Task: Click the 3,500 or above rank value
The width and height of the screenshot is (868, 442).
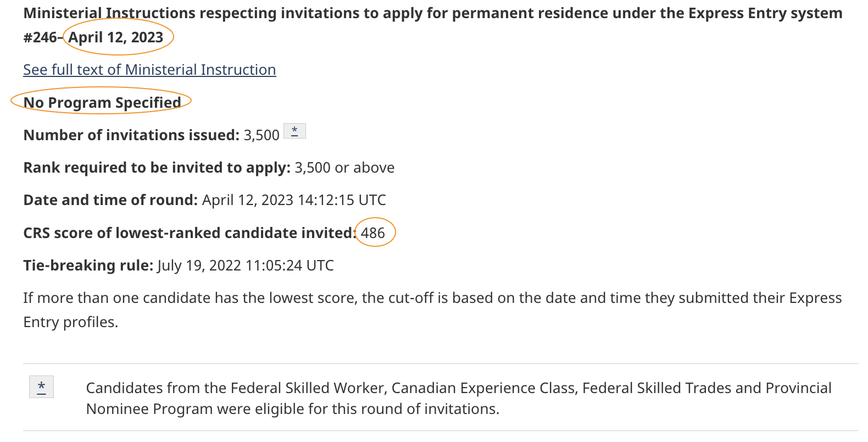Action: (344, 168)
